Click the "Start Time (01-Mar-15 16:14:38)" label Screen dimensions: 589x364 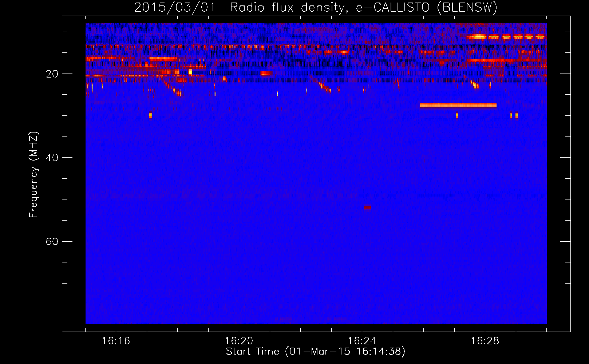316,352
